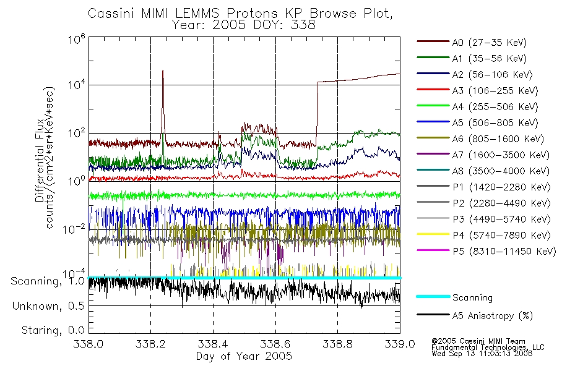Click the P4 (5740-7890 KeV) legend label

pos(501,236)
